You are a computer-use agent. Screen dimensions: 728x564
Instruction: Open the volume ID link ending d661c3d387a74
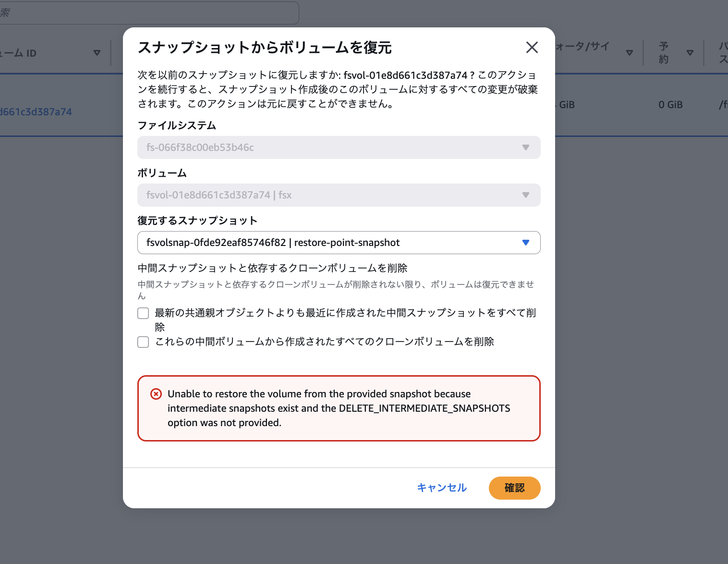[x=36, y=112]
